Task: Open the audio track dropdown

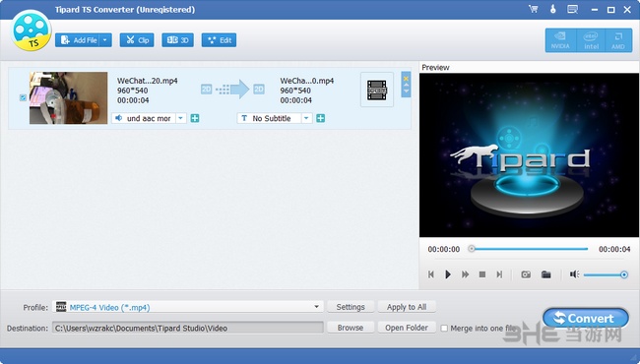Action: pos(181,118)
